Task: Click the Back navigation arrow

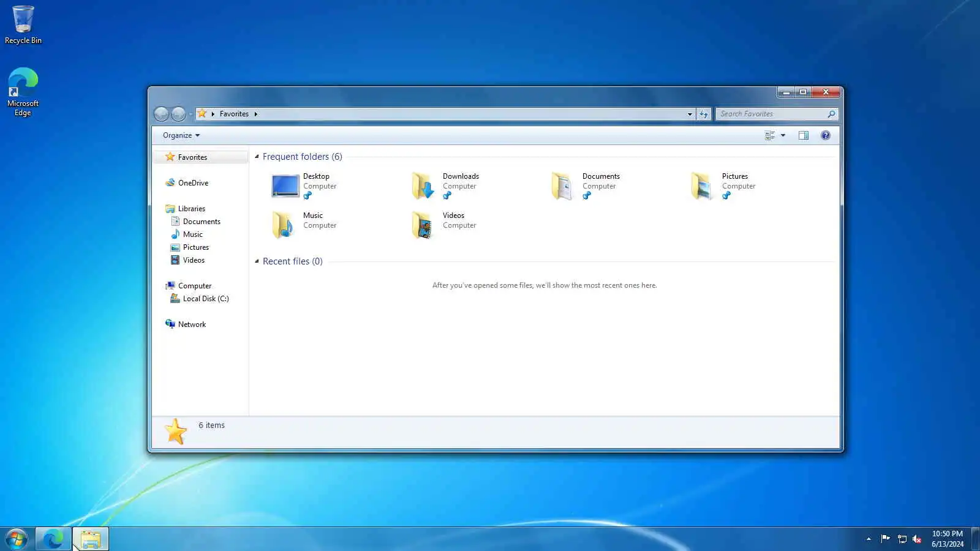Action: 161,114
